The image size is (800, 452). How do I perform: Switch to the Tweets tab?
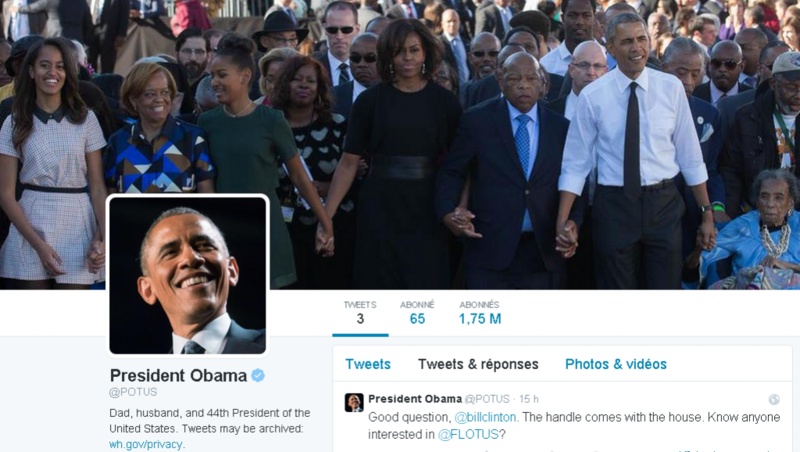point(368,364)
